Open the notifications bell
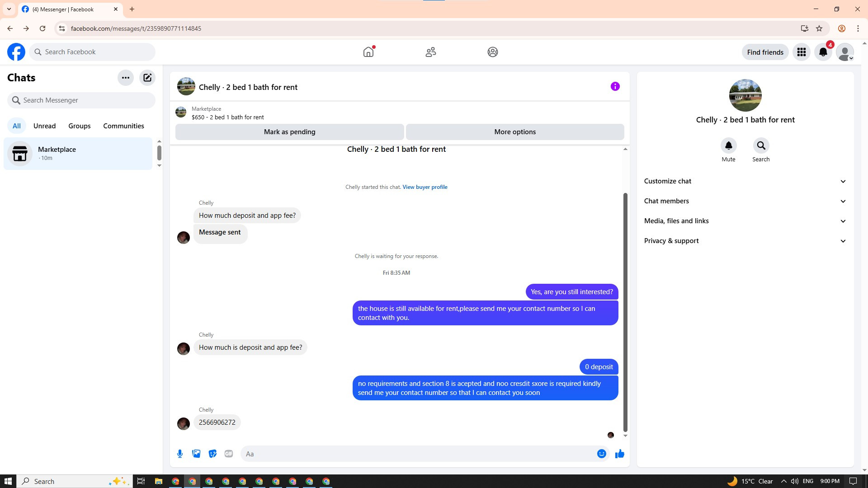868x488 pixels. click(823, 52)
